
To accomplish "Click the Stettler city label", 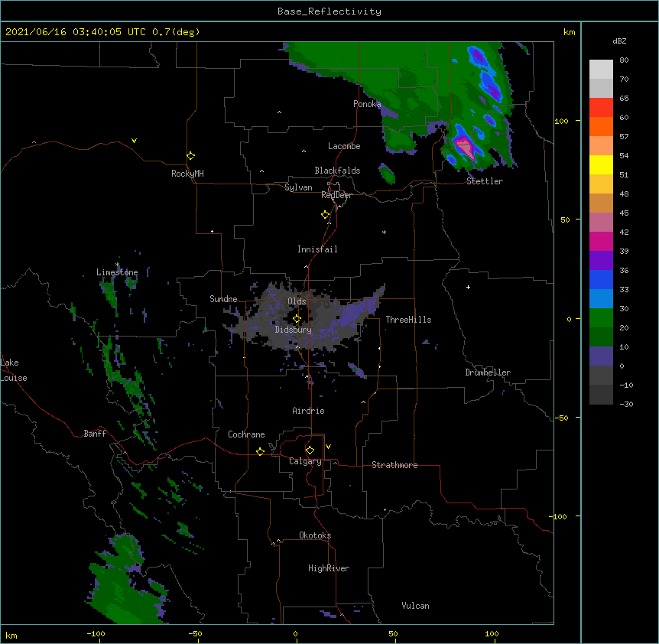I will (x=485, y=181).
